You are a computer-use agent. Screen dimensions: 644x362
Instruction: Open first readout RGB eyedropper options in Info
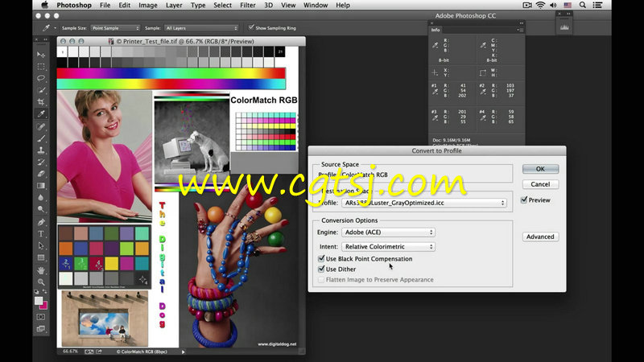tap(435, 45)
